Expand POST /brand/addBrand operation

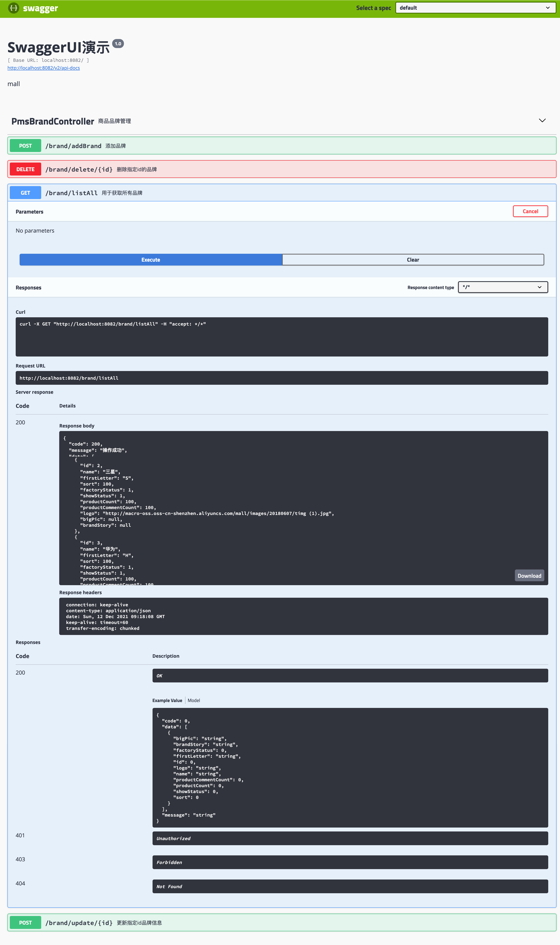282,146
